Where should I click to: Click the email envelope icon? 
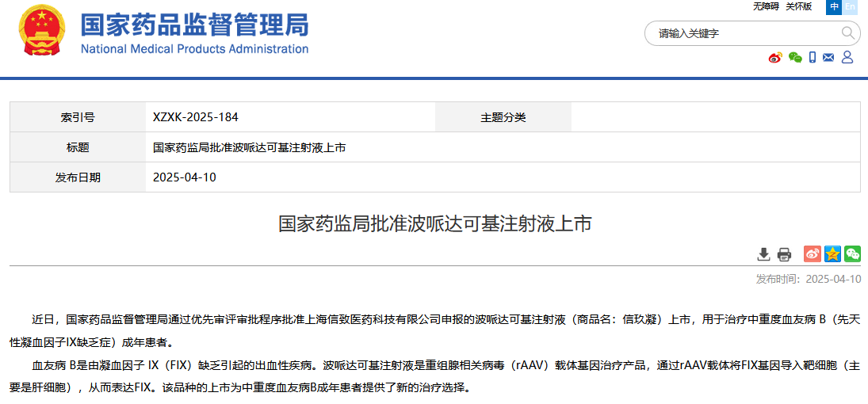click(x=829, y=57)
